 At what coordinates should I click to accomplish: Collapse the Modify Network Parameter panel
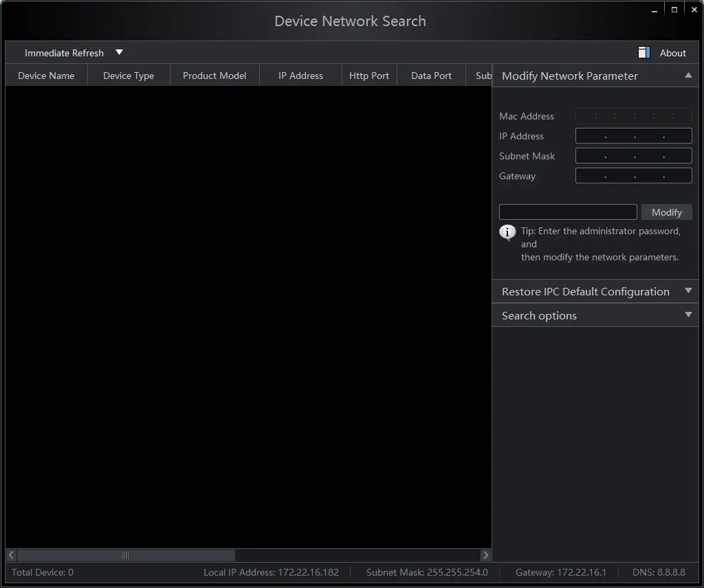pos(688,76)
